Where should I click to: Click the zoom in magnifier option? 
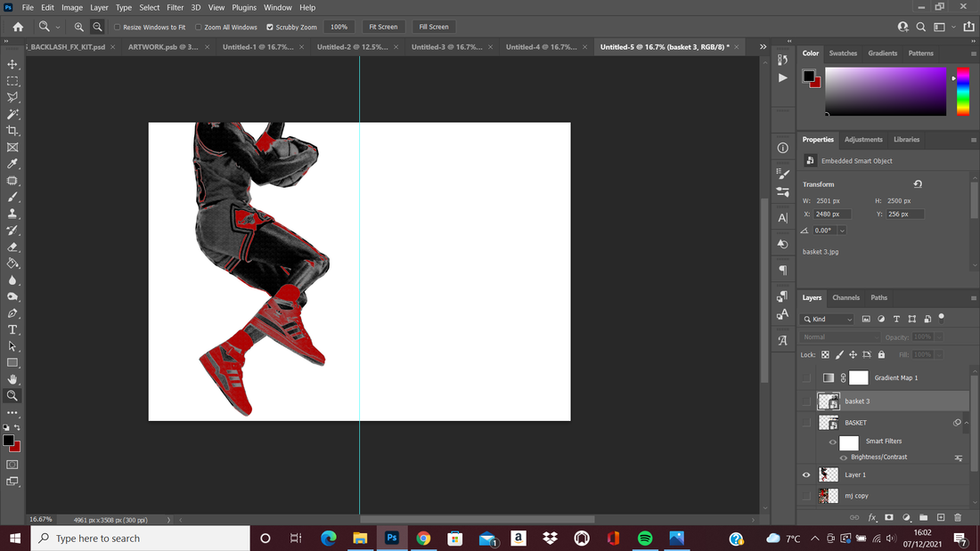pos(78,27)
